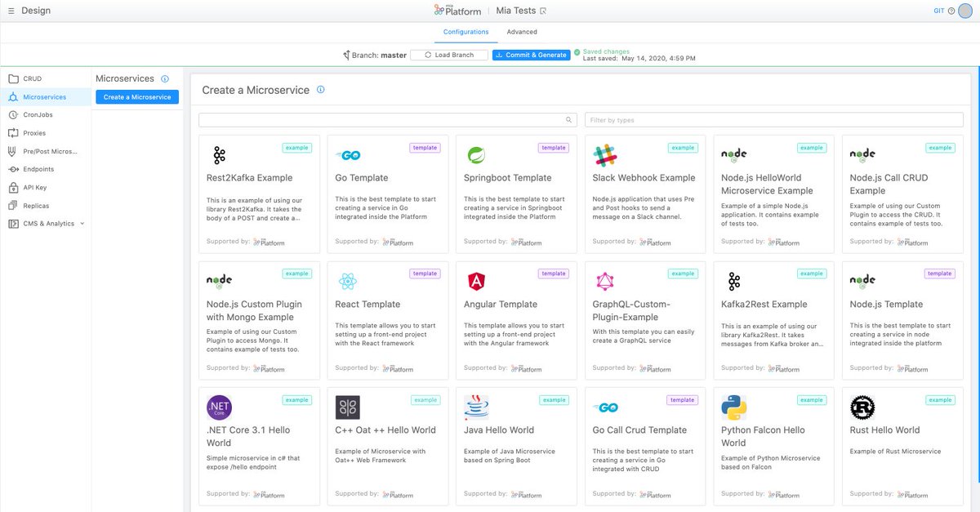Click the .NET Core logo on .NET card
980x512 pixels.
(x=219, y=407)
